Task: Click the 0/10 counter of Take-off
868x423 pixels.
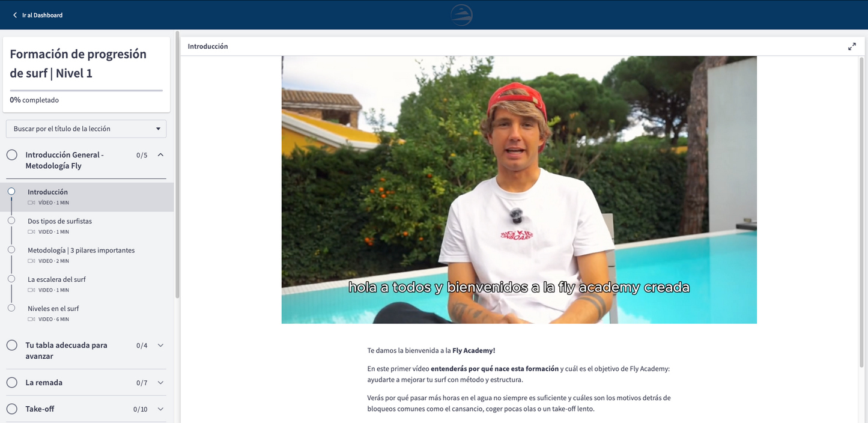Action: (141, 409)
